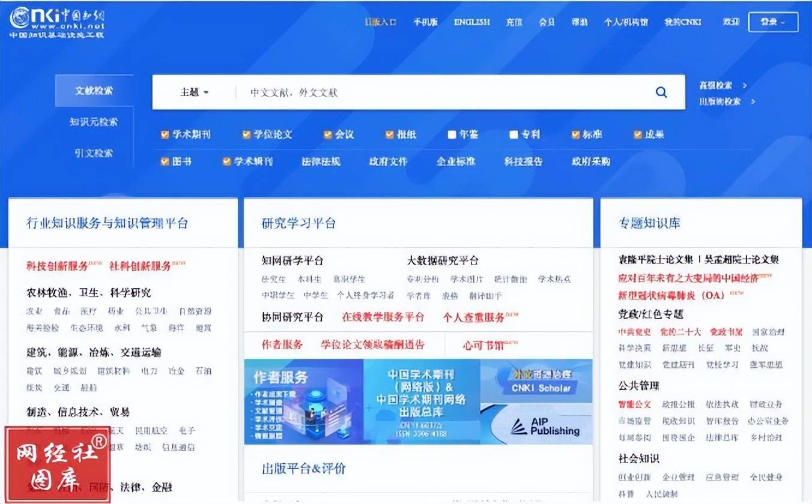The height and width of the screenshot is (504, 812).
Task: Open 生态环境 industry link
Action: click(86, 328)
